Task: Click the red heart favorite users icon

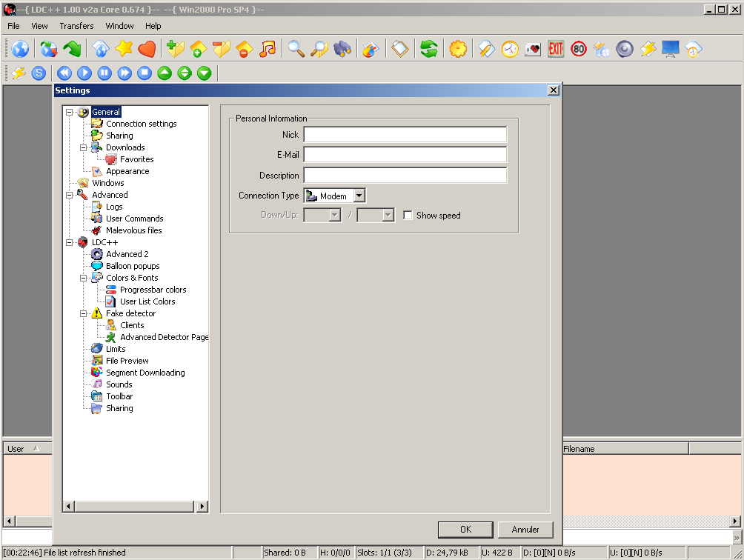Action: [147, 49]
